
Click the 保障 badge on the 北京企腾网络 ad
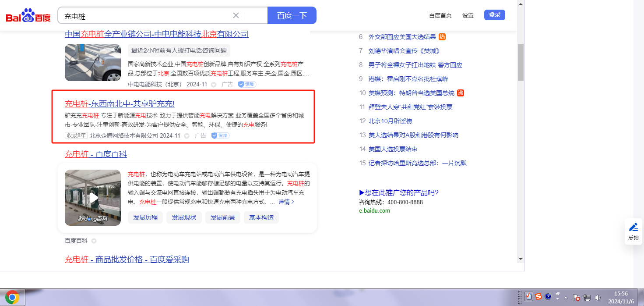[221, 136]
